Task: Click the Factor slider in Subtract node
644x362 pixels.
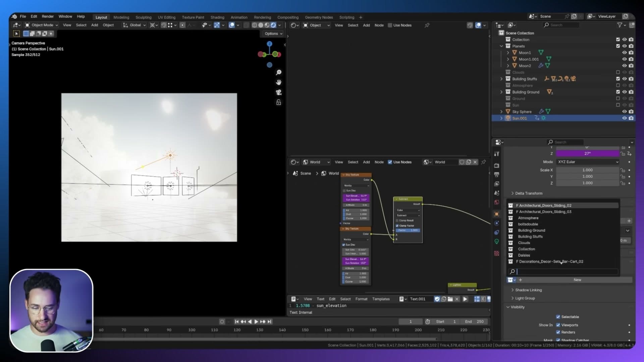Action: (408, 230)
